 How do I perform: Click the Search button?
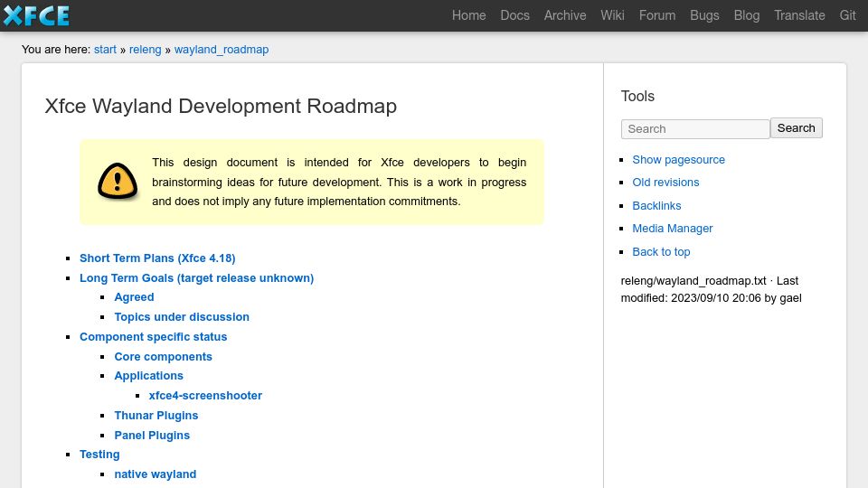796,127
